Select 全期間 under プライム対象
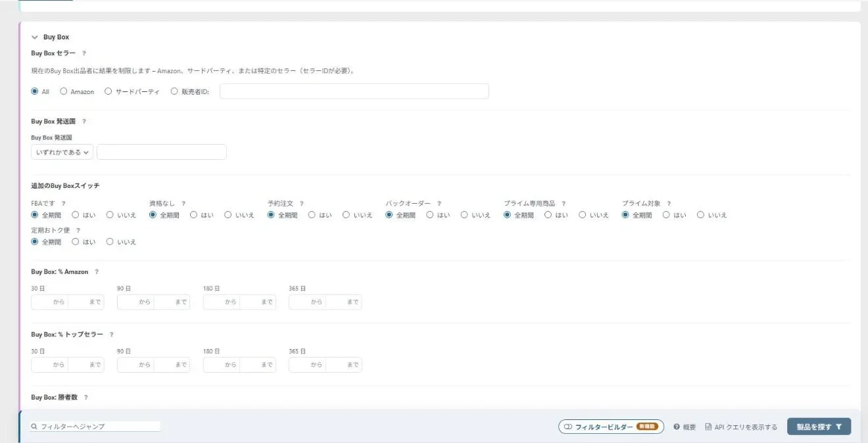This screenshot has width=868, height=443. click(x=626, y=215)
